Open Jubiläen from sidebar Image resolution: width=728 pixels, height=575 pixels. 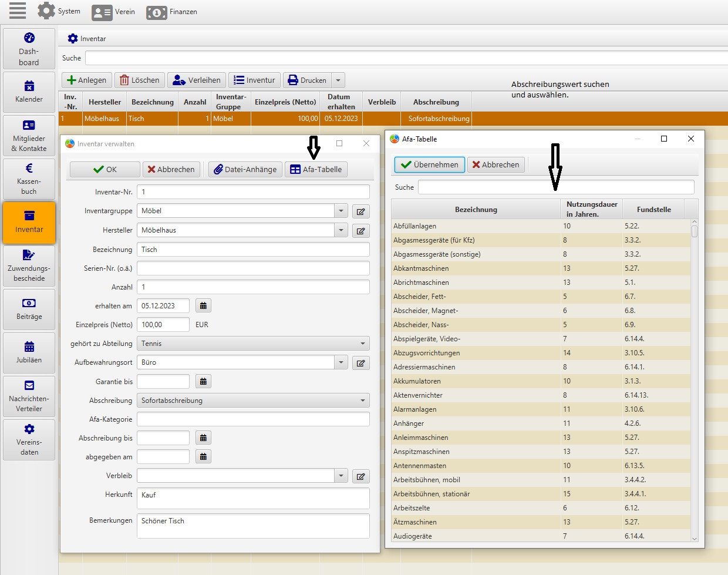pos(29,353)
